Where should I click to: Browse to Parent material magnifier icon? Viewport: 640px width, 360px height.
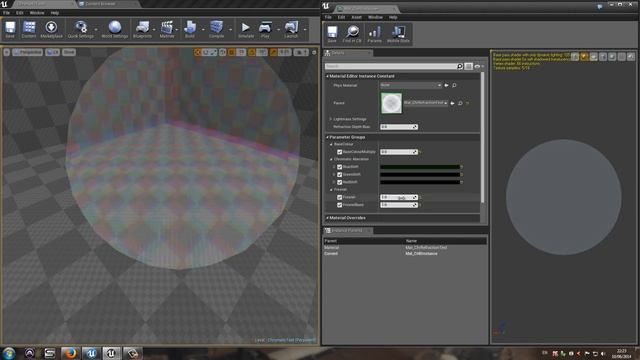(x=460, y=103)
